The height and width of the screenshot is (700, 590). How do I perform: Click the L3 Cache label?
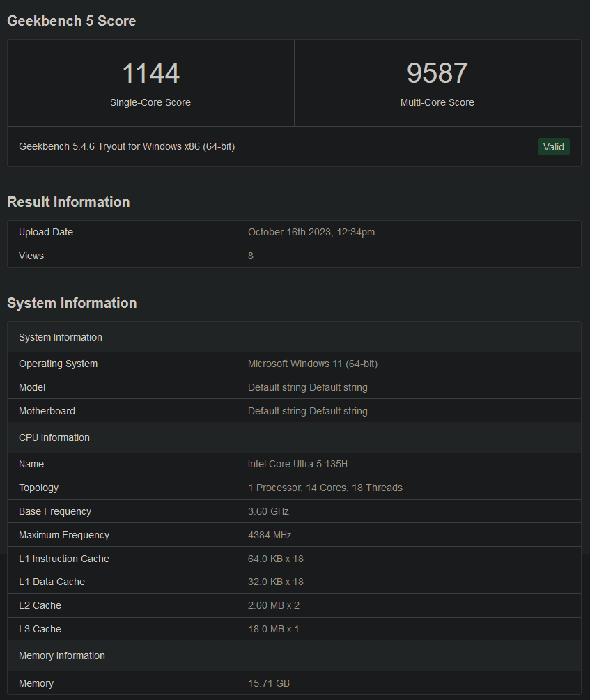[x=40, y=630]
